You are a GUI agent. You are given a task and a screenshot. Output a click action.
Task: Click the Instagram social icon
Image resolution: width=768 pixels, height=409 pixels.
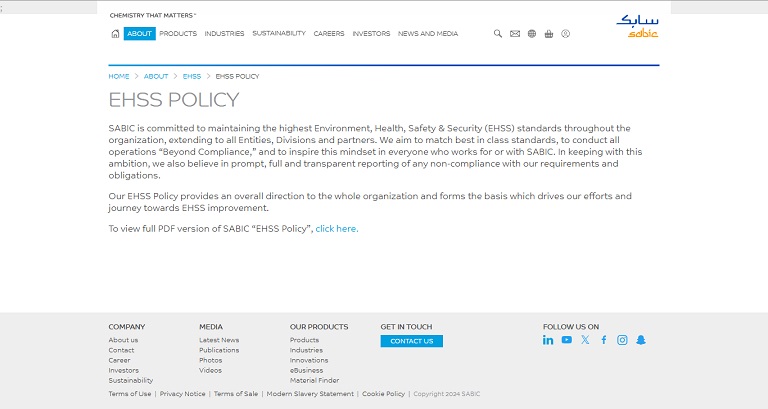(x=622, y=340)
